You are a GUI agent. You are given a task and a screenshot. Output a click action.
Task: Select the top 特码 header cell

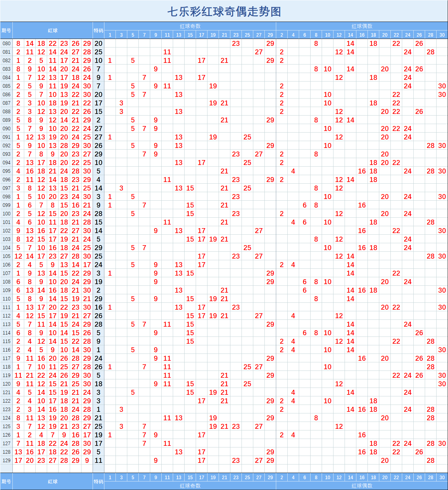(99, 30)
